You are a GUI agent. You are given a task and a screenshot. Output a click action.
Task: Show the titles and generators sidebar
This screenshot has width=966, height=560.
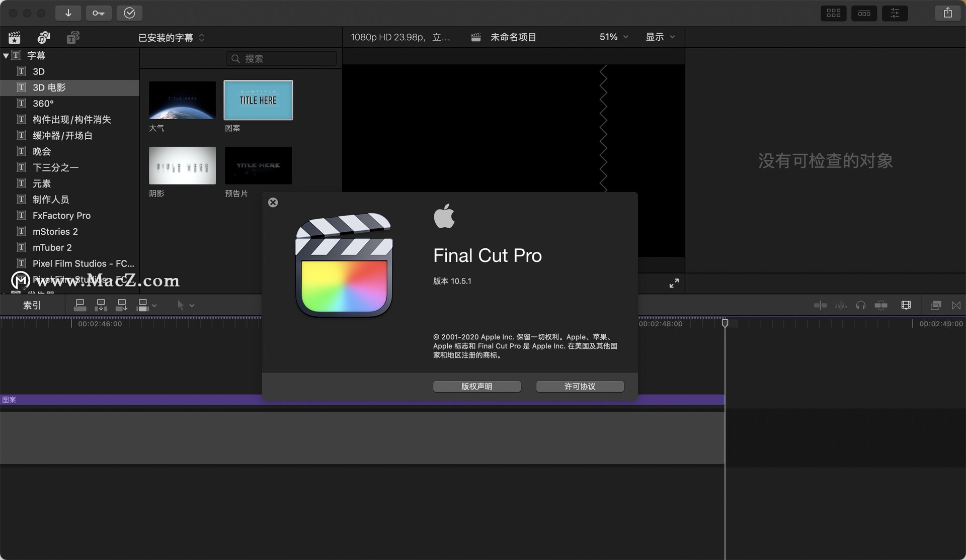coord(73,37)
